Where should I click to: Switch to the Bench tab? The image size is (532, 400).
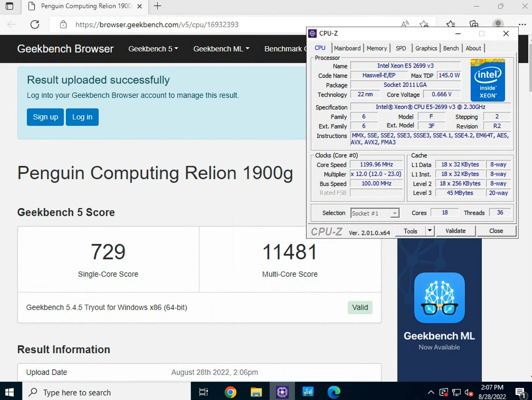[451, 48]
